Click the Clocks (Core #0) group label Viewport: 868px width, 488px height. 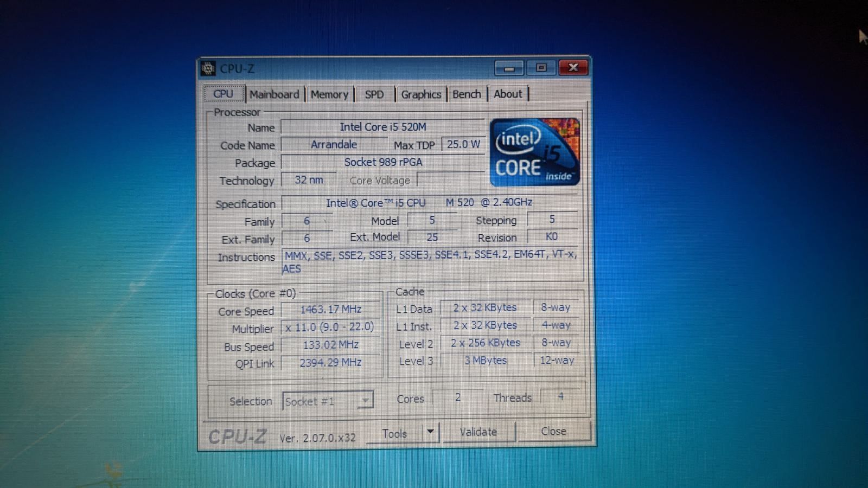click(x=255, y=293)
